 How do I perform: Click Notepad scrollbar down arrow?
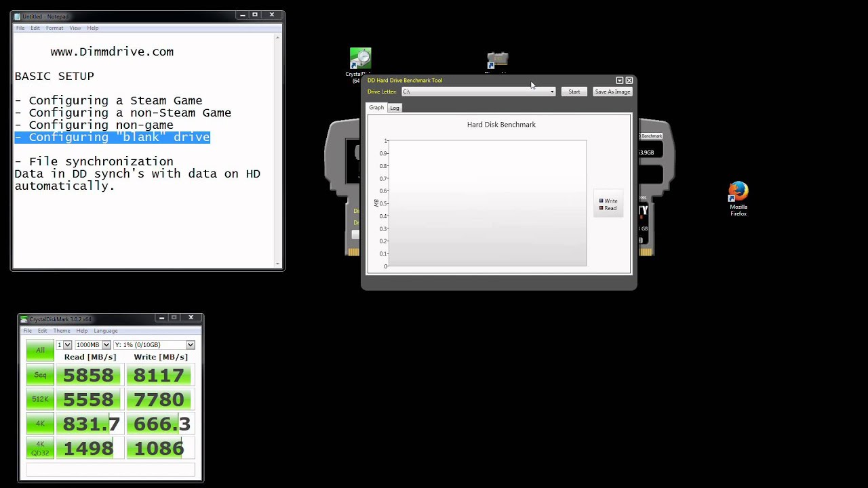[278, 263]
